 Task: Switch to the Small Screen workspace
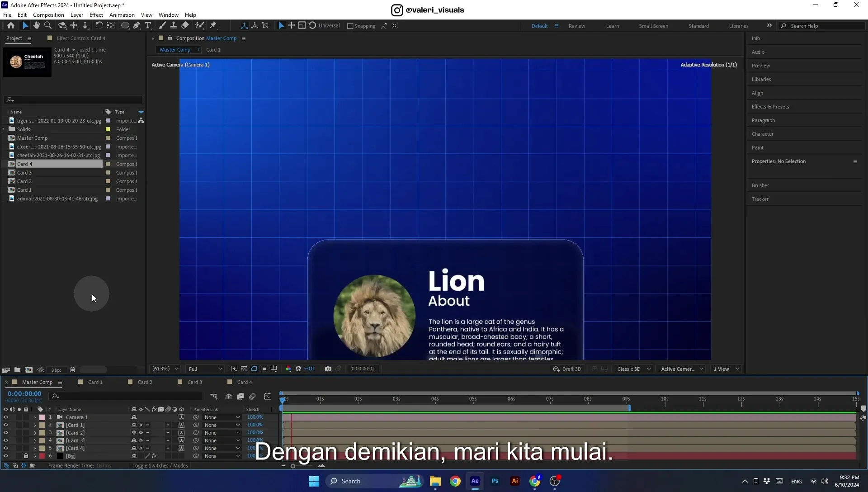point(653,26)
